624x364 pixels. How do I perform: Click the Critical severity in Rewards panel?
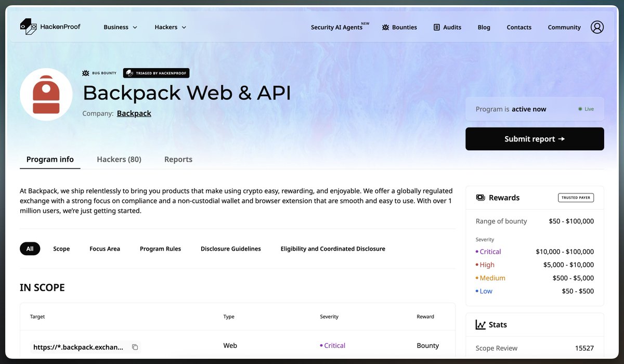tap(488, 252)
